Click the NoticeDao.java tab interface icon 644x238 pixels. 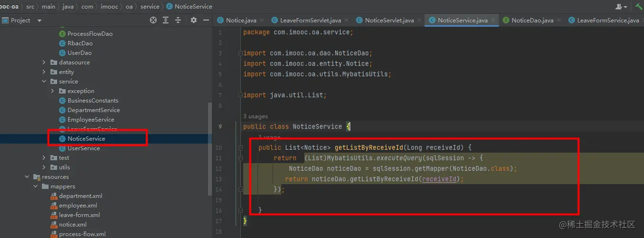point(506,20)
